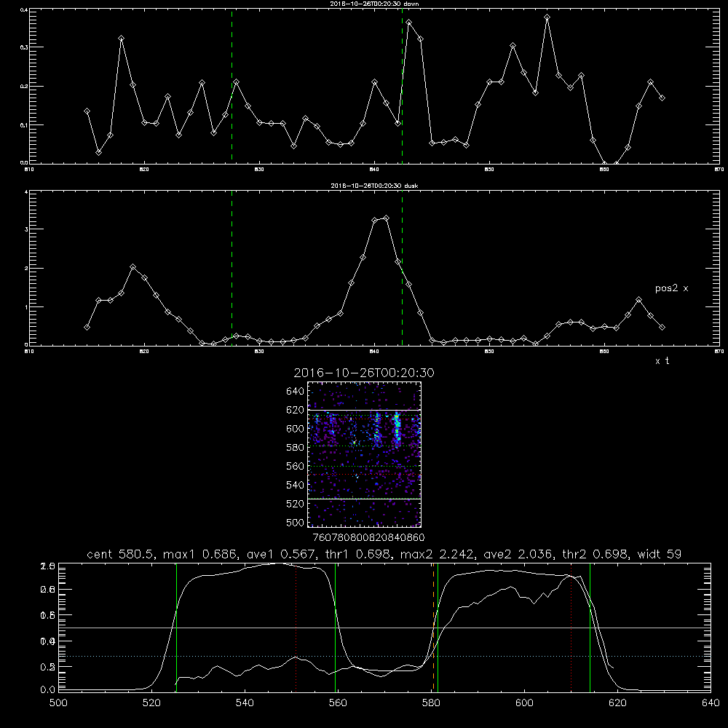Select left green dashed line in dusk plot
Image resolution: width=728 pixels, height=728 pixels.
[232, 268]
